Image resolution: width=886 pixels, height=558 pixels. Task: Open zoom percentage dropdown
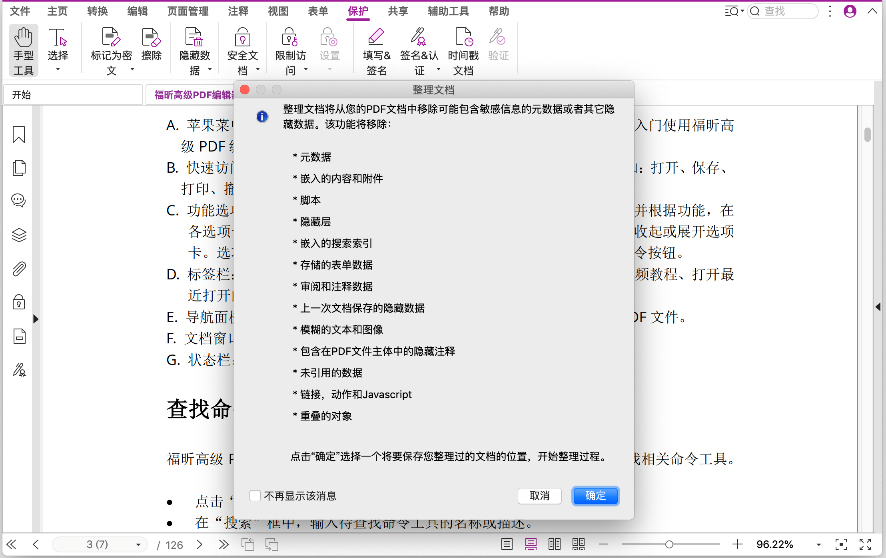tap(818, 545)
